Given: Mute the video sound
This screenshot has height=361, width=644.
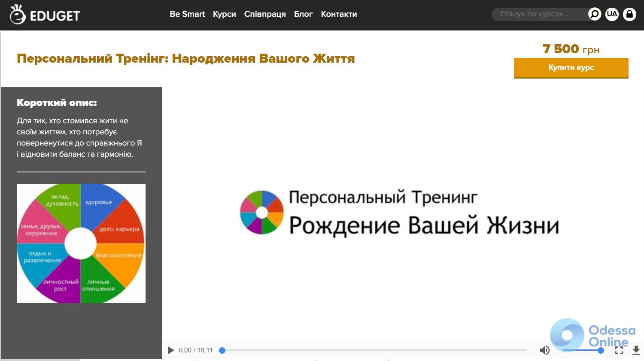Looking at the screenshot, I should click(x=544, y=350).
